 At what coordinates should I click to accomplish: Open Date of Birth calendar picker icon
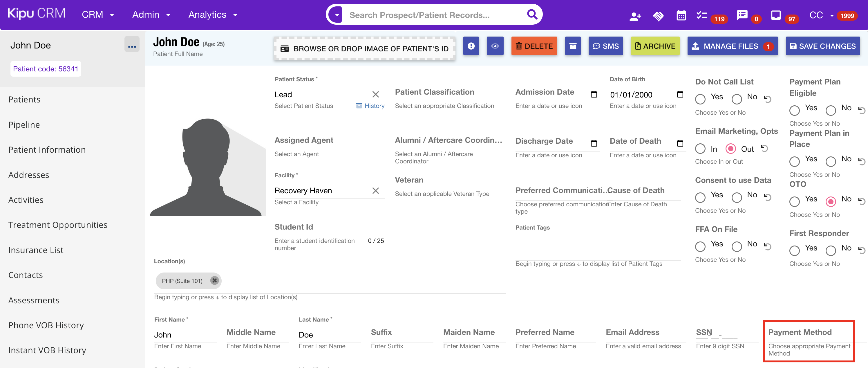tap(680, 94)
